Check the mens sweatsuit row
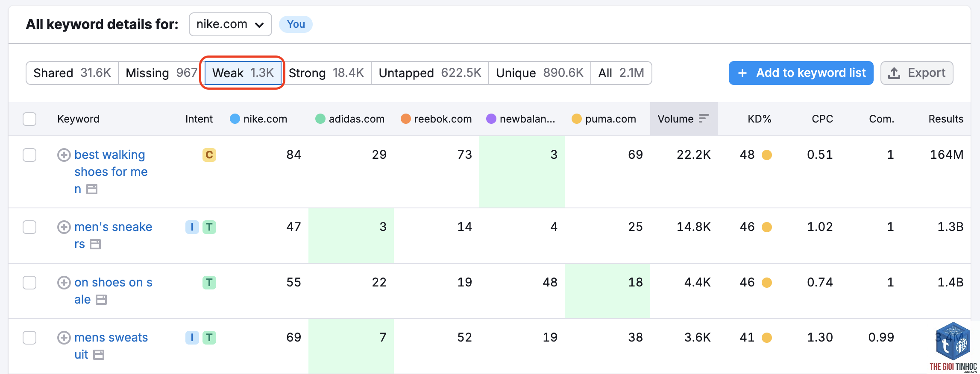Image resolution: width=980 pixels, height=374 pixels. point(29,338)
